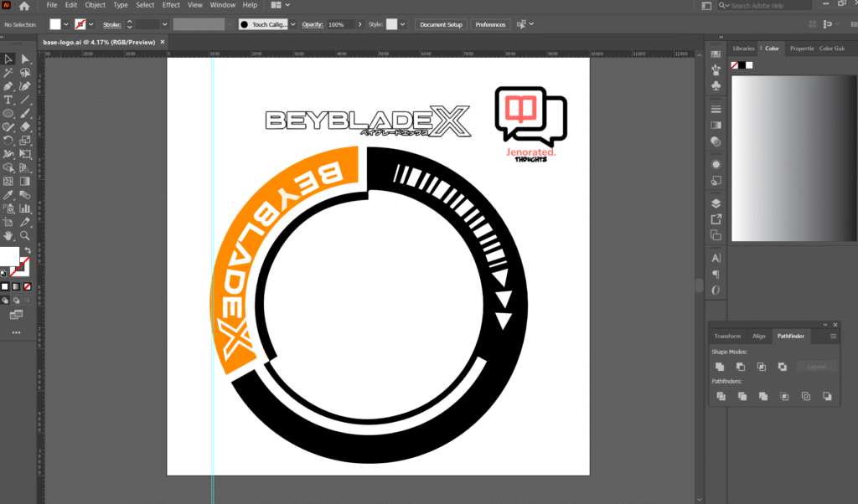Select the Shaper tool

coord(8,126)
